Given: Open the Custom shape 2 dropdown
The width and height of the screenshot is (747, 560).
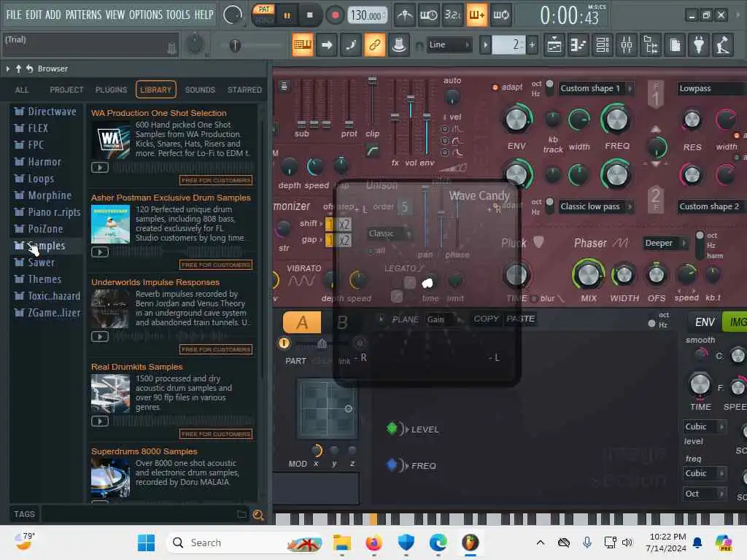Looking at the screenshot, I should point(712,206).
